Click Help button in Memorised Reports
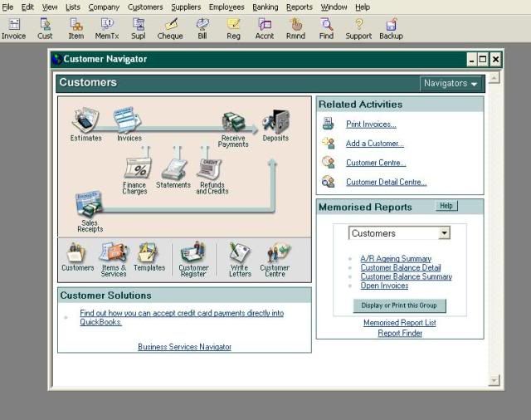The height and width of the screenshot is (420, 531). (x=446, y=206)
